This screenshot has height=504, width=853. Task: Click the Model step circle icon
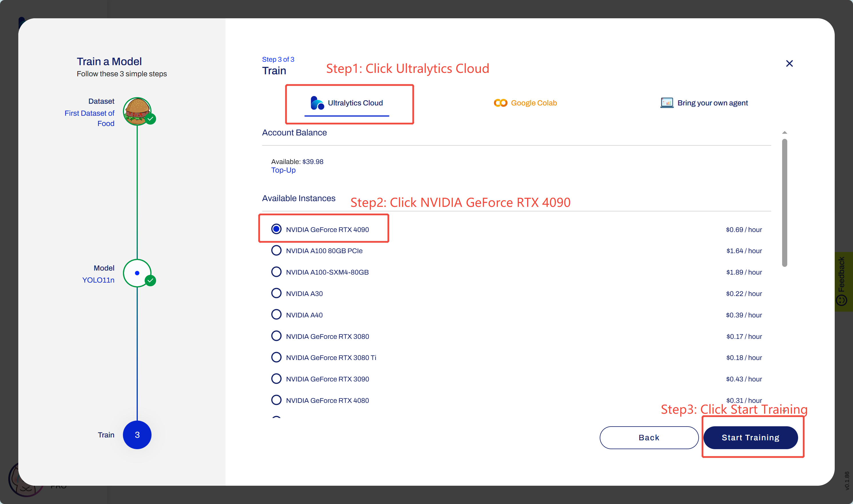[x=137, y=273]
